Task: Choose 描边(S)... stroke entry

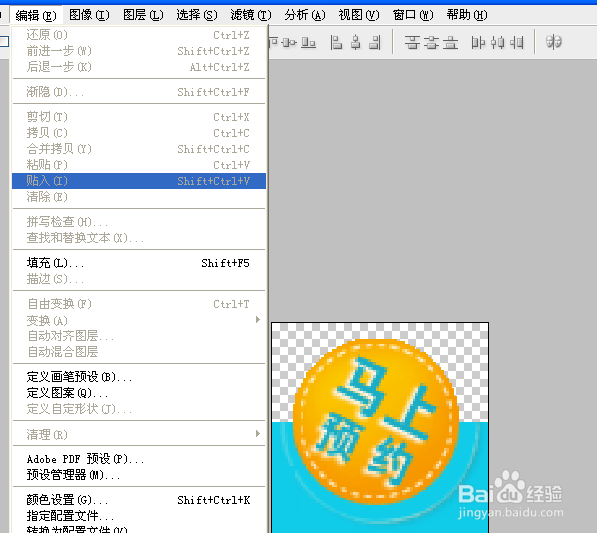Action: click(139, 279)
